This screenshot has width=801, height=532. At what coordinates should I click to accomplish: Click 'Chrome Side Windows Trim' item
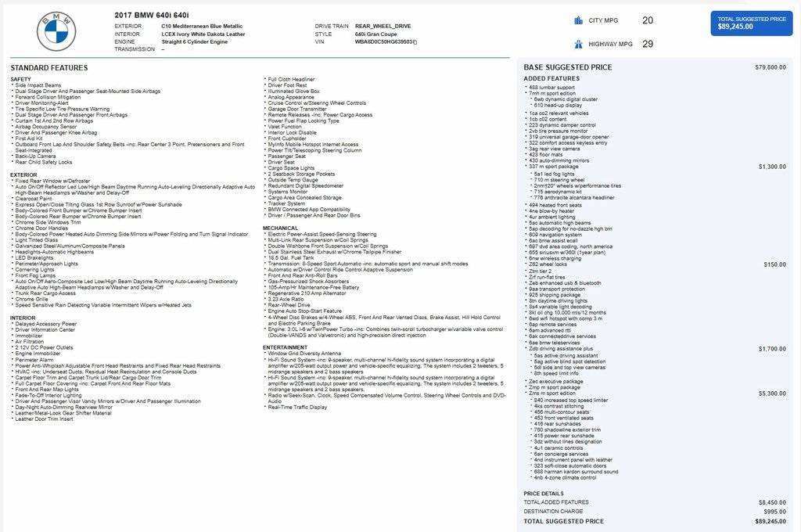click(48, 222)
